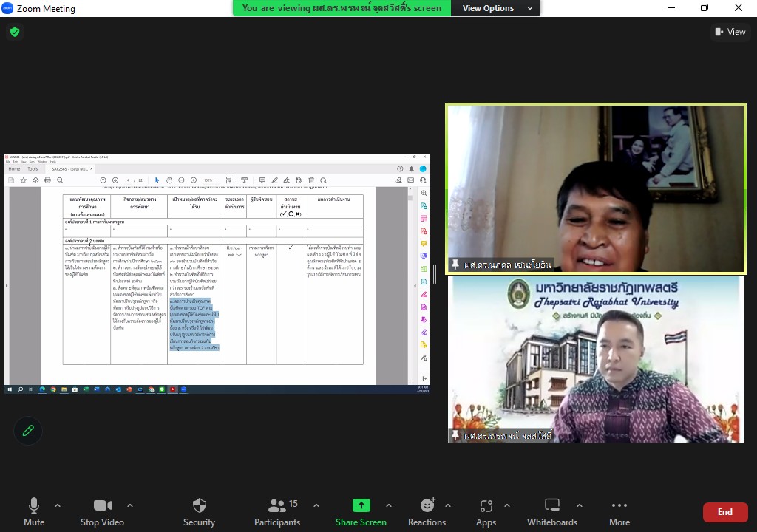
Task: Open the Edit menu in Acrobat
Action: pyautogui.click(x=16, y=162)
